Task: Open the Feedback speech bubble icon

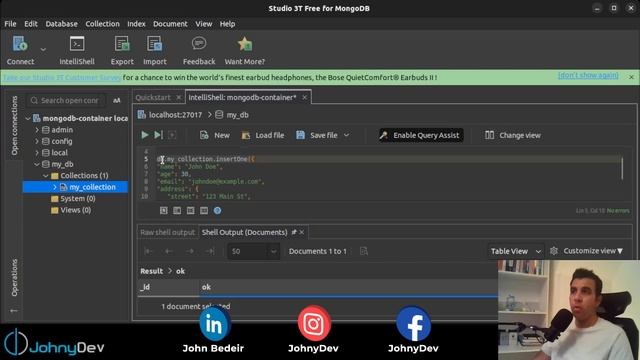Action: 199,43
